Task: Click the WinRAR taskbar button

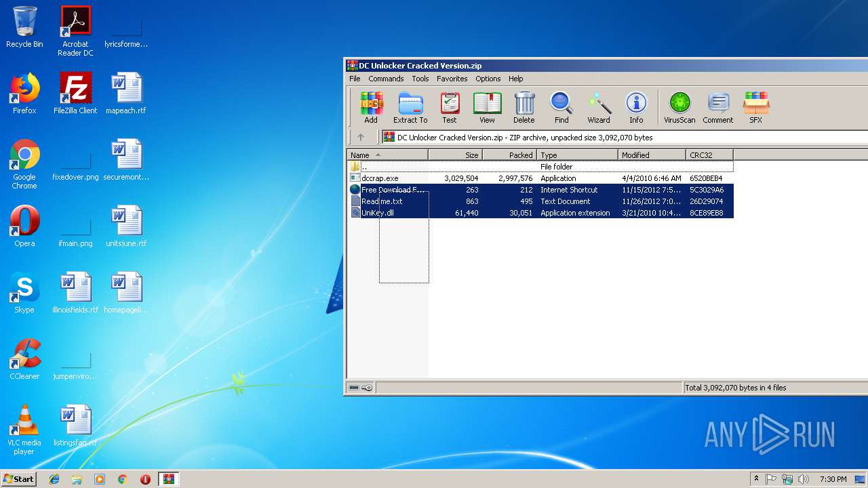Action: 168,479
